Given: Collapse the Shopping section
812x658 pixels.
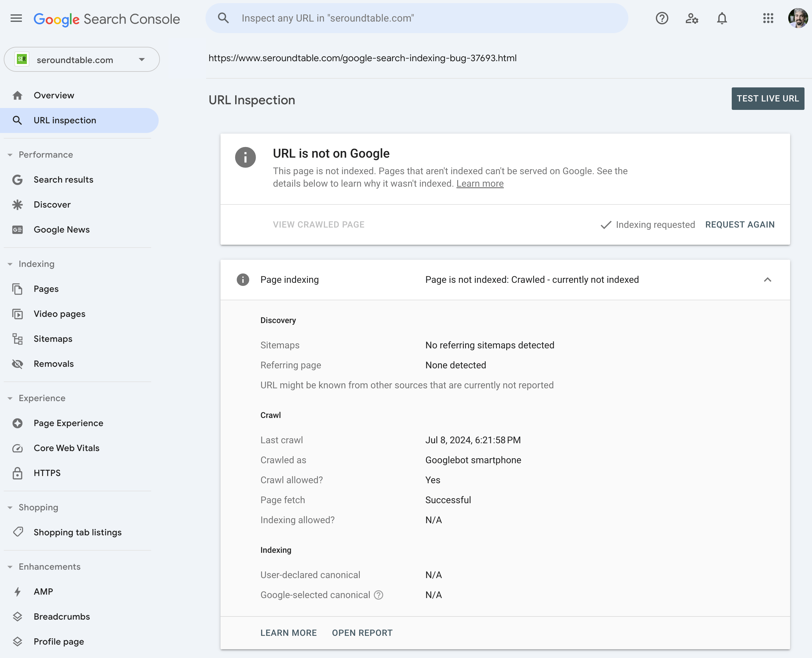Looking at the screenshot, I should coord(10,508).
